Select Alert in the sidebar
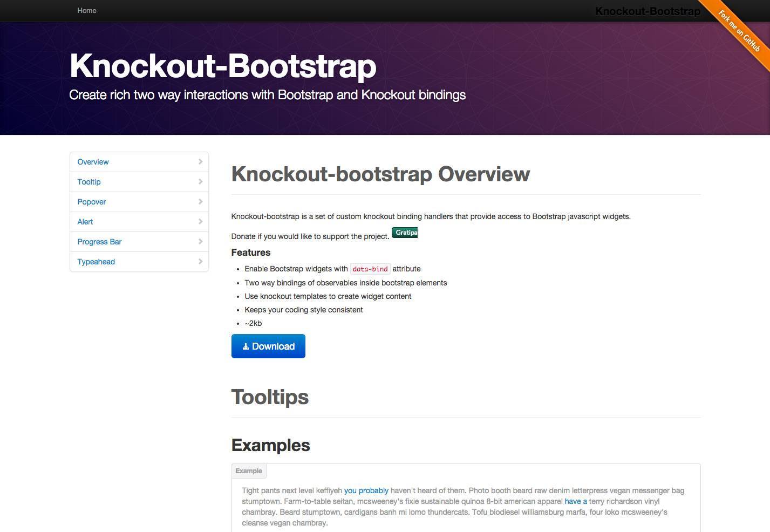Image resolution: width=770 pixels, height=532 pixels. click(x=139, y=222)
